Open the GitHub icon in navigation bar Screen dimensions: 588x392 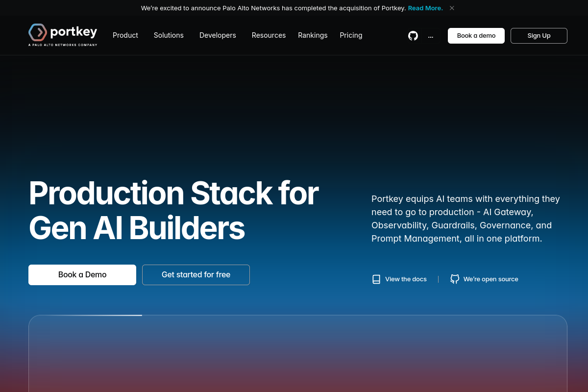pyautogui.click(x=413, y=36)
